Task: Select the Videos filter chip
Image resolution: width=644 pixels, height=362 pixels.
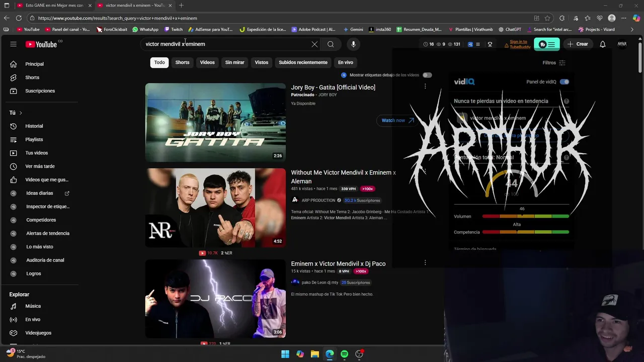Action: [207, 62]
